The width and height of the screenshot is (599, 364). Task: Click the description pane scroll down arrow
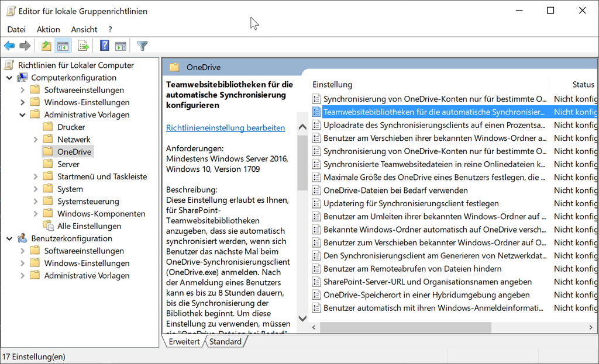[302, 318]
